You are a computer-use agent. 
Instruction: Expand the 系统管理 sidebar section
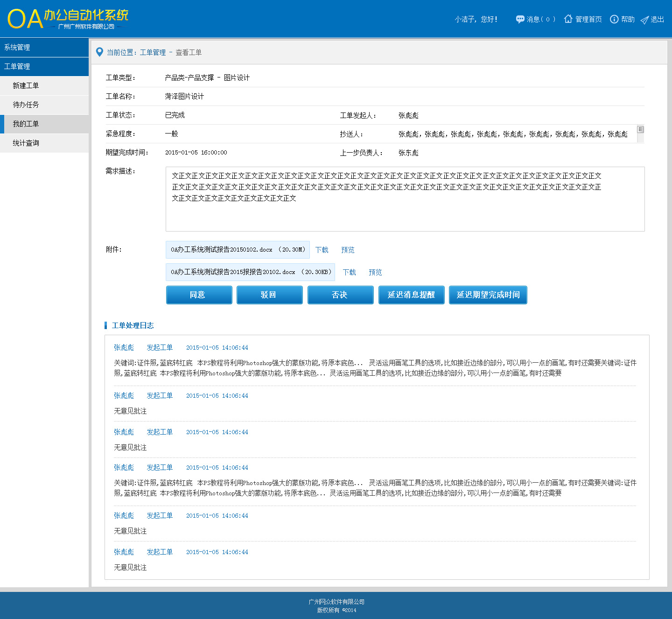coord(44,47)
